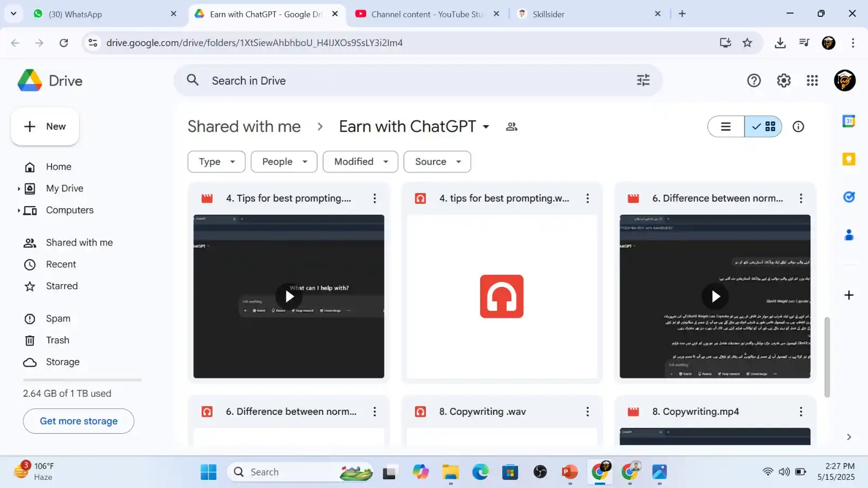Click the browser address bar URL
This screenshot has height=488, width=868.
pyautogui.click(x=254, y=43)
